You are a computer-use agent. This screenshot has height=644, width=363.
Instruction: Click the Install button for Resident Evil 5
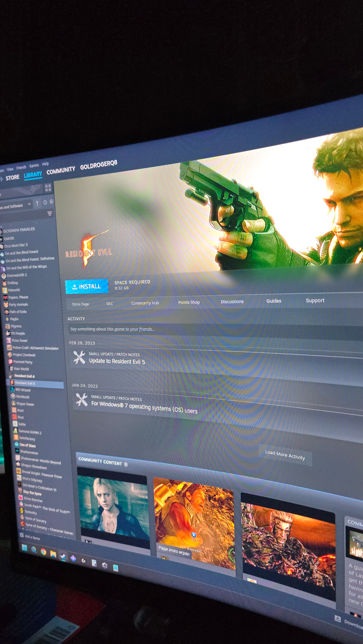coord(87,287)
